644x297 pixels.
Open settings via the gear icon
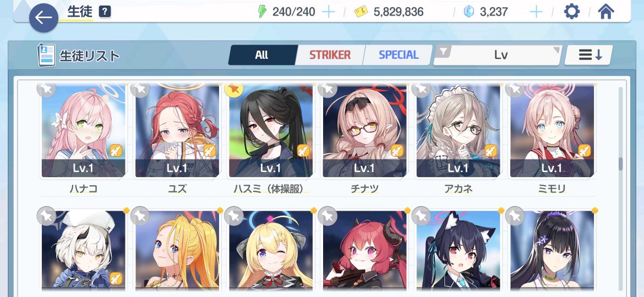pyautogui.click(x=571, y=12)
